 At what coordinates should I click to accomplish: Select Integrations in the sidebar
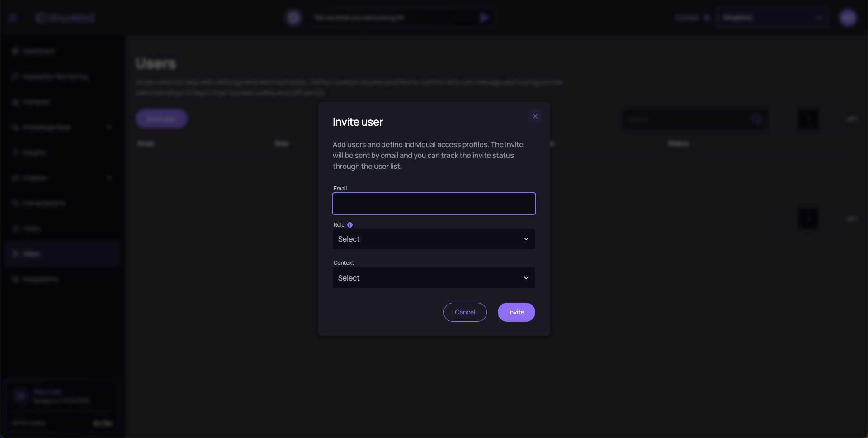41,279
